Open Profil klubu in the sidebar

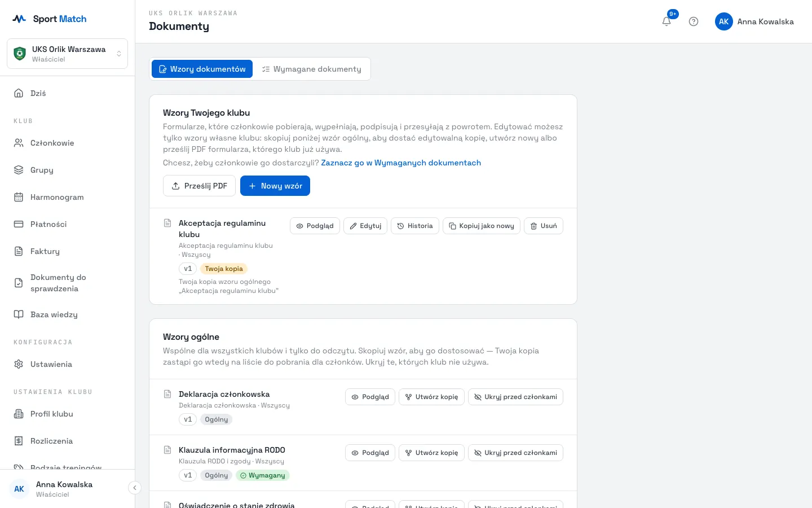point(67,414)
